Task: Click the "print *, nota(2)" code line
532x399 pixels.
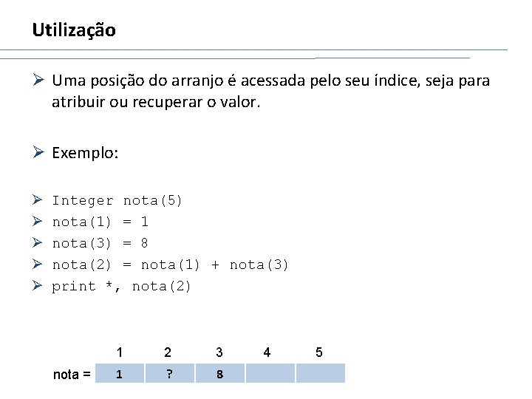Action: tap(121, 286)
